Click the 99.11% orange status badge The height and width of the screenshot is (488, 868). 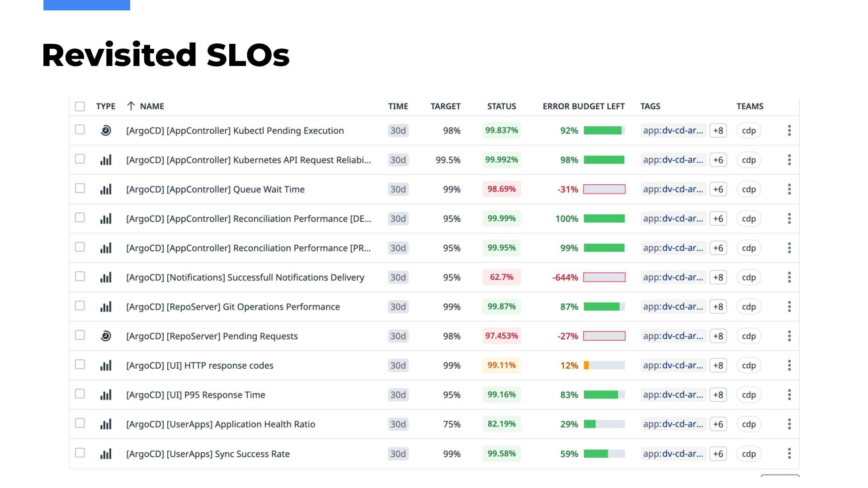click(501, 365)
